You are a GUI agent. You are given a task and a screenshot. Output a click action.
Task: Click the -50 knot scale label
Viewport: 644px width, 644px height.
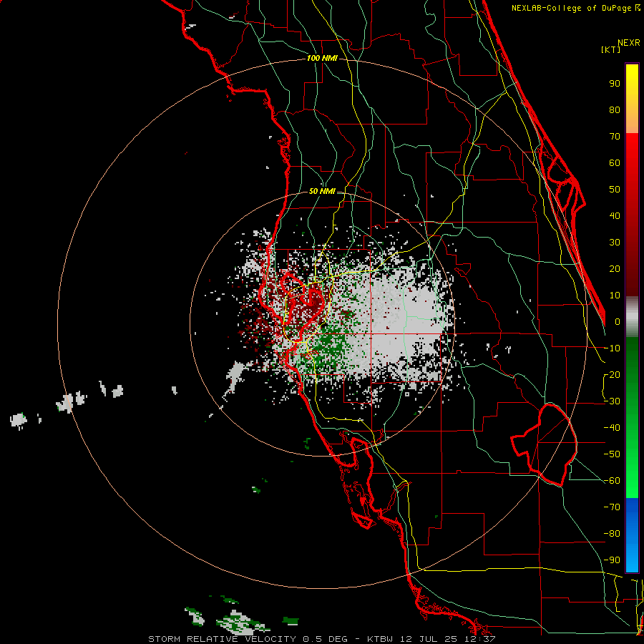point(612,454)
